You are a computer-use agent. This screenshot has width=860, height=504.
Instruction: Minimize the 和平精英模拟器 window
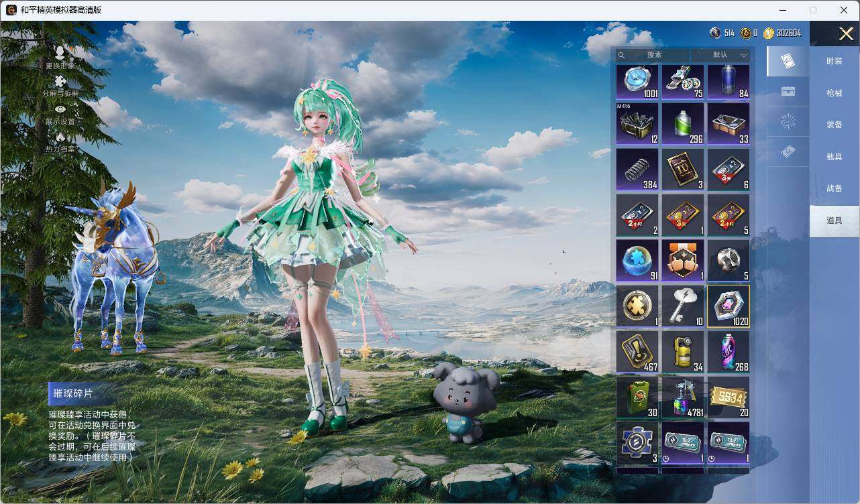tap(782, 10)
